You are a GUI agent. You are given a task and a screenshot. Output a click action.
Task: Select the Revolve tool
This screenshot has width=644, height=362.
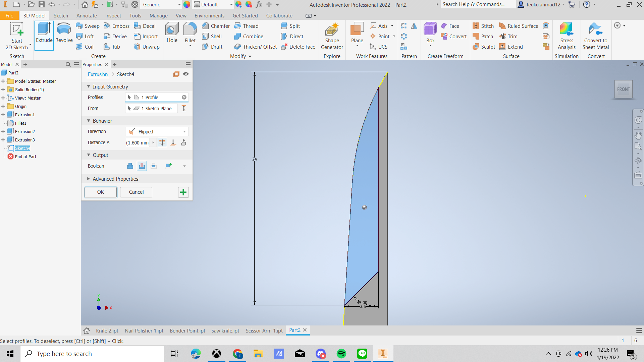click(x=64, y=33)
